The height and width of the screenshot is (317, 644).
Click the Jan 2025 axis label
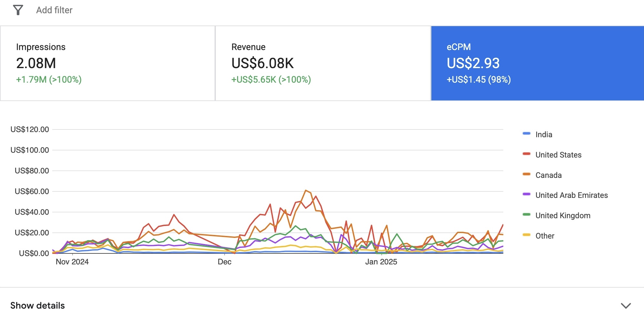pyautogui.click(x=381, y=262)
